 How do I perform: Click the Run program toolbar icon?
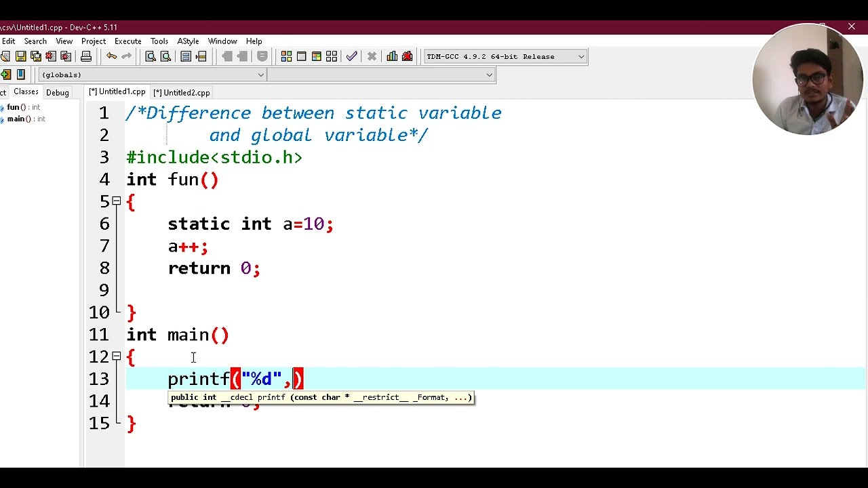[x=301, y=56]
